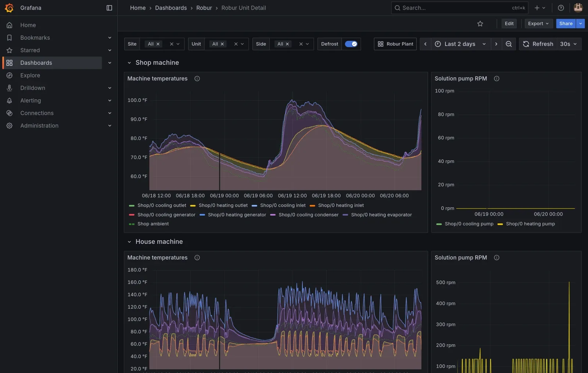
Task: Click the Bookmarks icon in sidebar
Action: click(10, 38)
